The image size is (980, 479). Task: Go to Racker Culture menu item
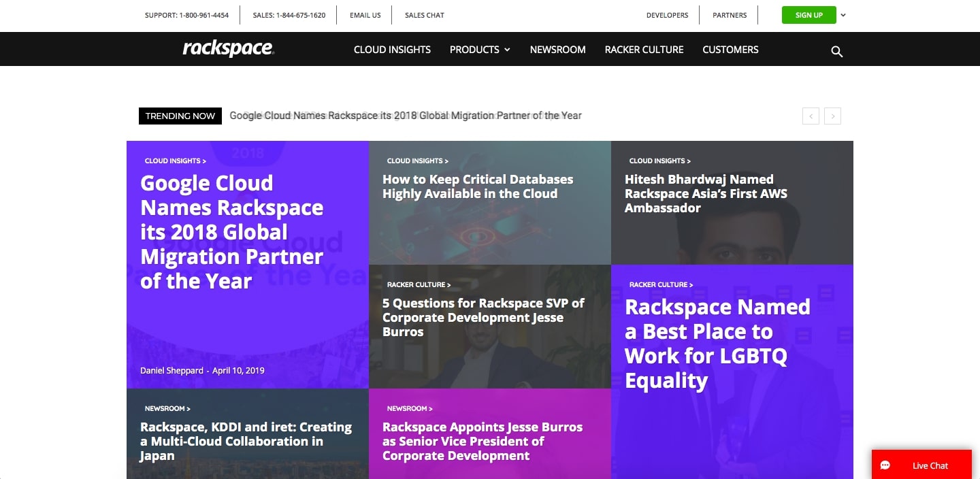click(x=644, y=50)
